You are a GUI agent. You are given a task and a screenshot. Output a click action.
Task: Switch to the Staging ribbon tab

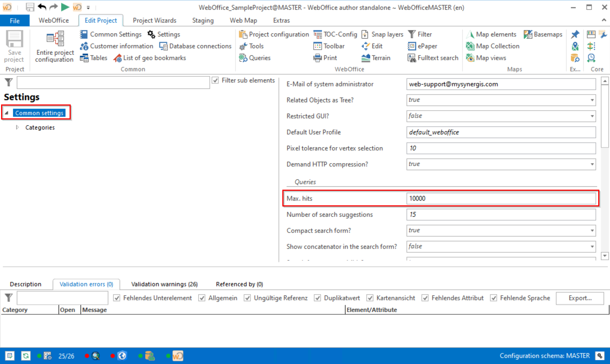click(x=202, y=20)
